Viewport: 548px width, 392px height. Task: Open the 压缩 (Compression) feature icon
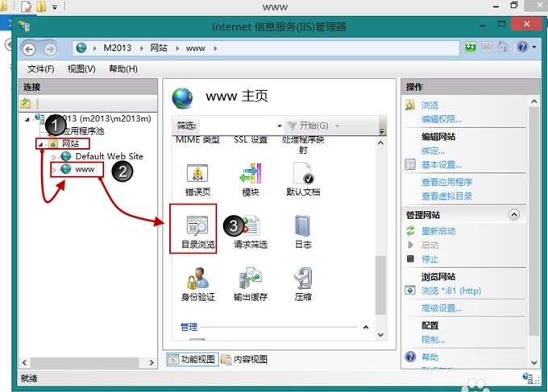pos(303,284)
